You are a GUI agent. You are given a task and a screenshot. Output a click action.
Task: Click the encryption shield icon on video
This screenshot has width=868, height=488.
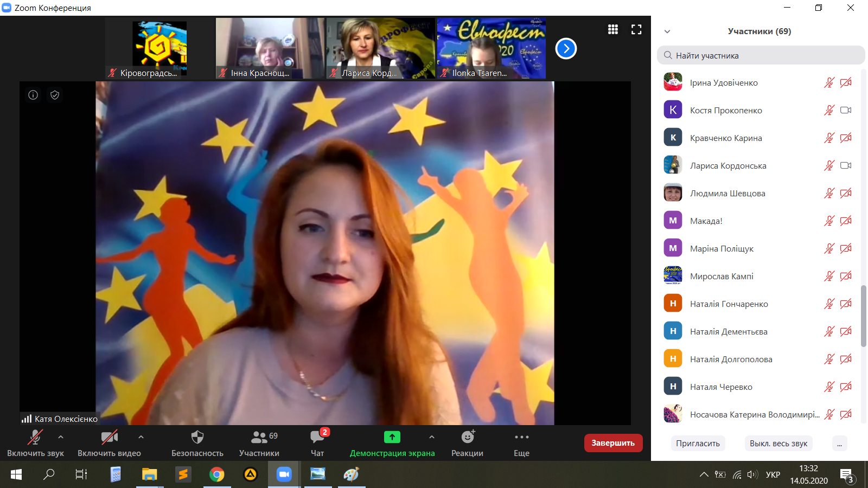click(x=55, y=95)
